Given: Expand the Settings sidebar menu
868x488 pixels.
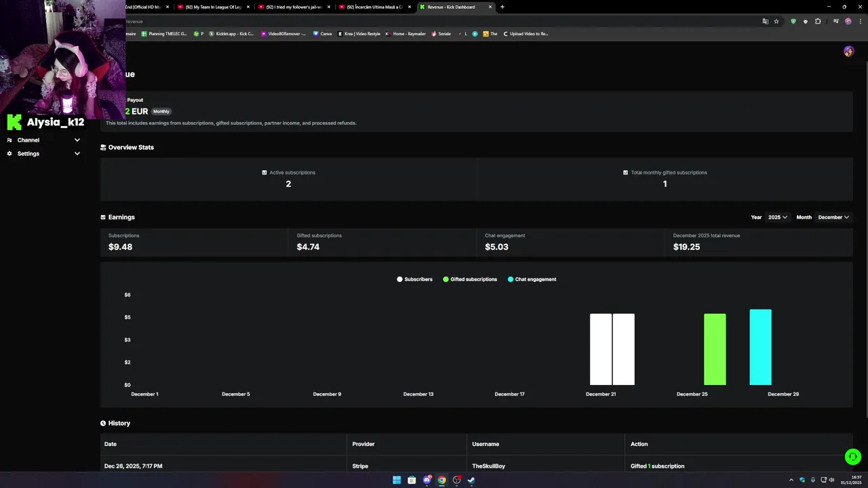Looking at the screenshot, I should (77, 154).
